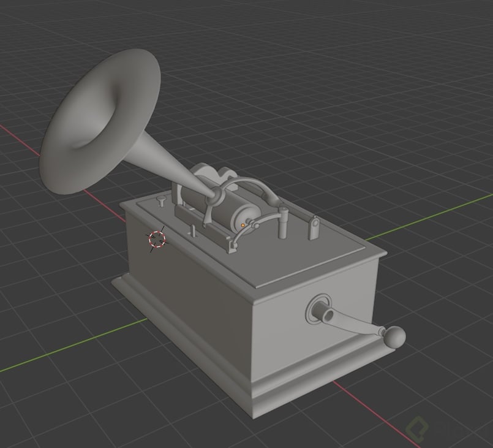The width and height of the screenshot is (493, 448).
Task: Click the 3D cursor crosshair
Action: pos(157,239)
